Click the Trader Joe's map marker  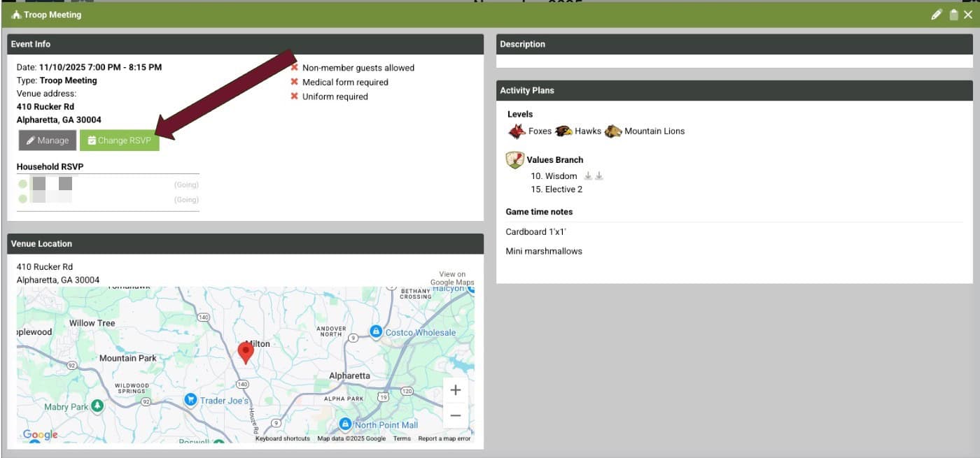click(x=190, y=399)
